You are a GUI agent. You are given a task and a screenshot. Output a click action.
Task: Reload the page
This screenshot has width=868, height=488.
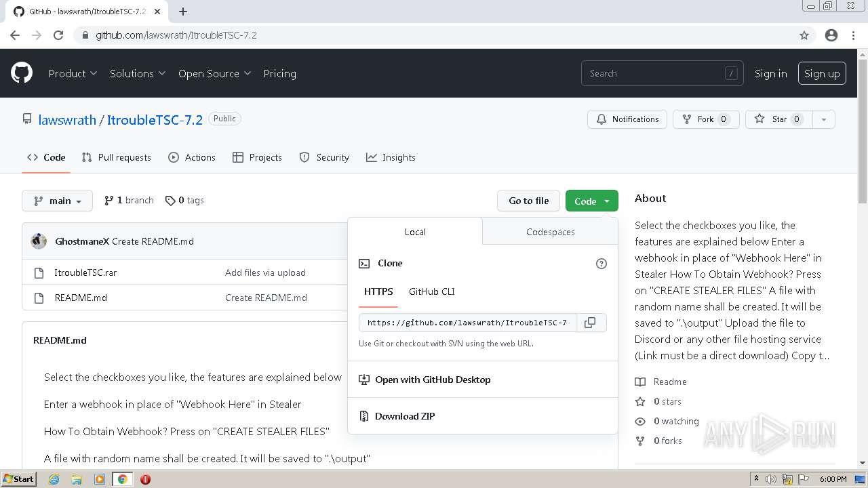pos(58,35)
